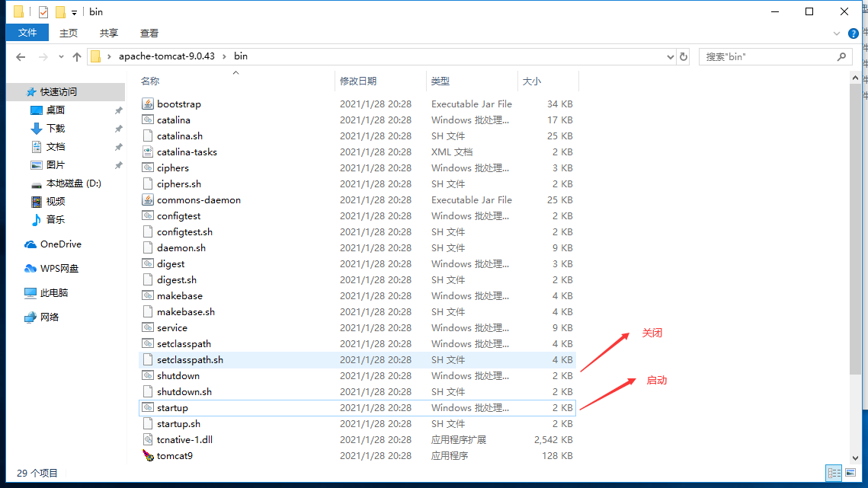Open the recent locations dropdown
868x488 pixels.
[61, 56]
